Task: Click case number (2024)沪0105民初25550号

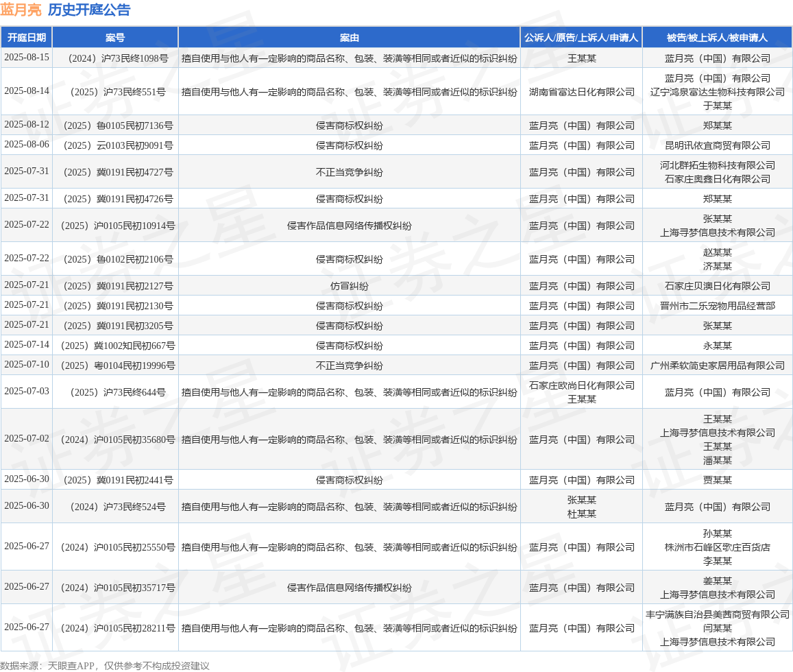Action: pos(114,547)
